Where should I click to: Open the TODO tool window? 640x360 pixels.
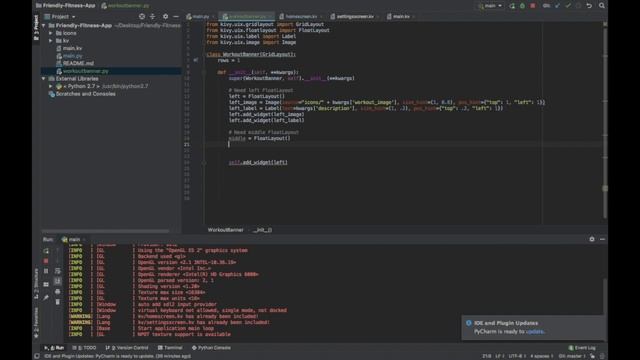[x=84, y=348]
